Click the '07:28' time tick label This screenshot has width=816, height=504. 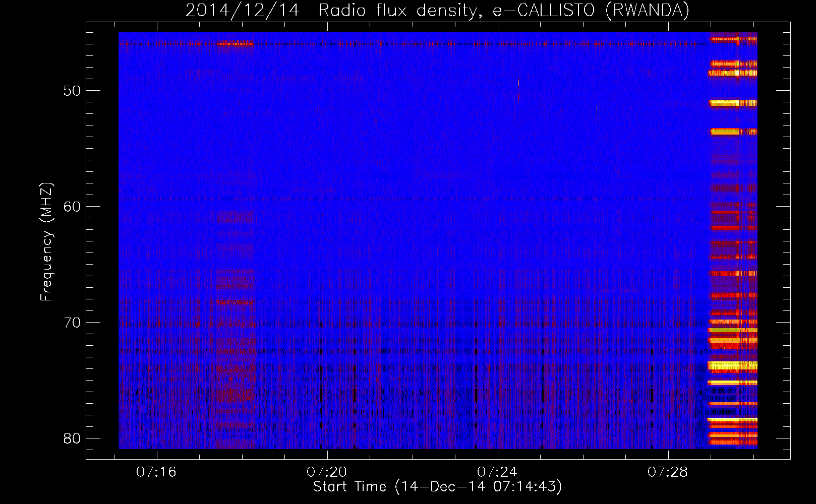click(668, 472)
